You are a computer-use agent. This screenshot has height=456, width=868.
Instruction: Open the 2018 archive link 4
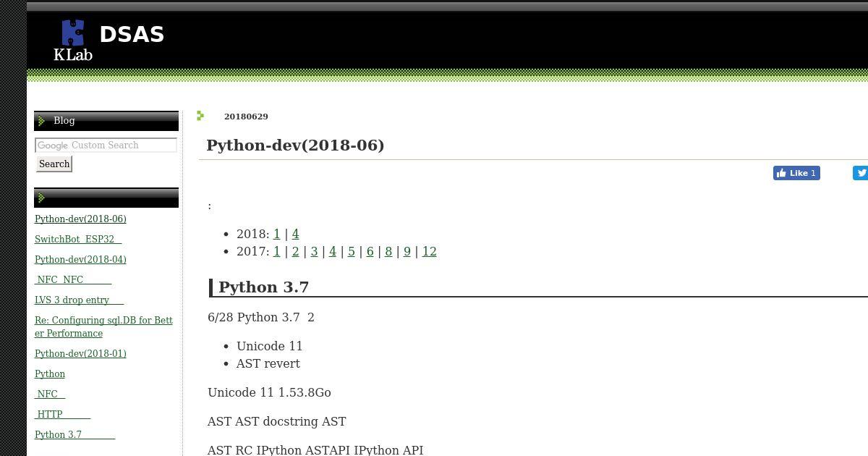295,235
